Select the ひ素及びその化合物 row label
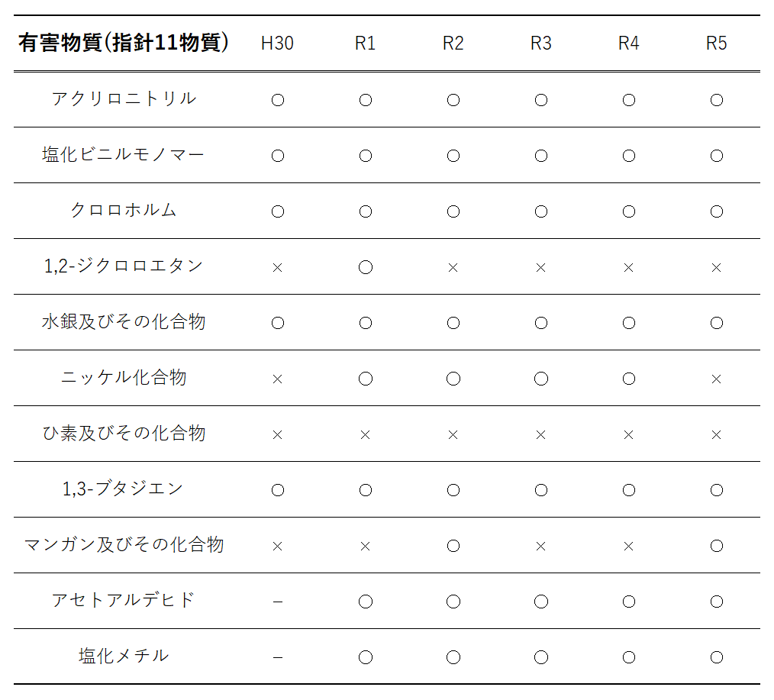Viewport: 774px width, 700px height. pyautogui.click(x=124, y=433)
